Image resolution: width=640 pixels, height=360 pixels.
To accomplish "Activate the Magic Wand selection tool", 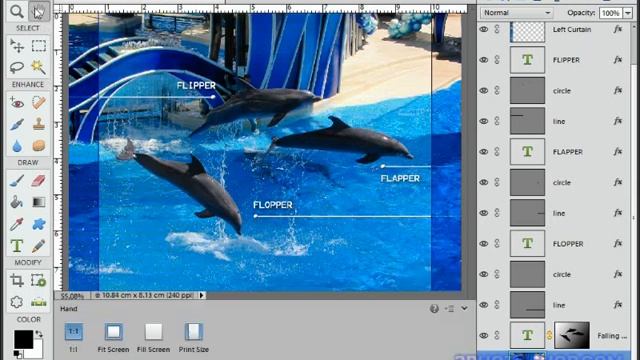I will (x=39, y=67).
